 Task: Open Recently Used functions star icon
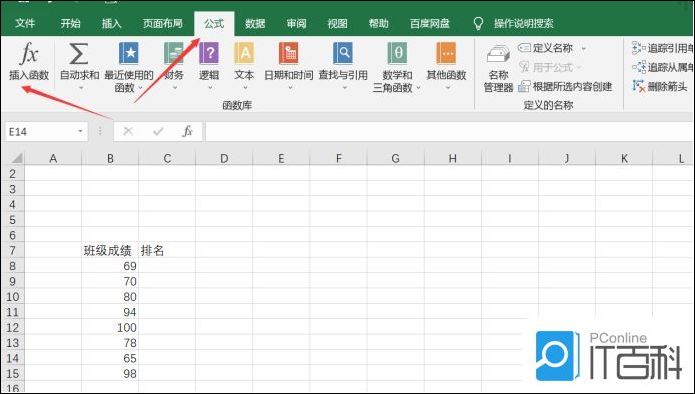[x=129, y=54]
